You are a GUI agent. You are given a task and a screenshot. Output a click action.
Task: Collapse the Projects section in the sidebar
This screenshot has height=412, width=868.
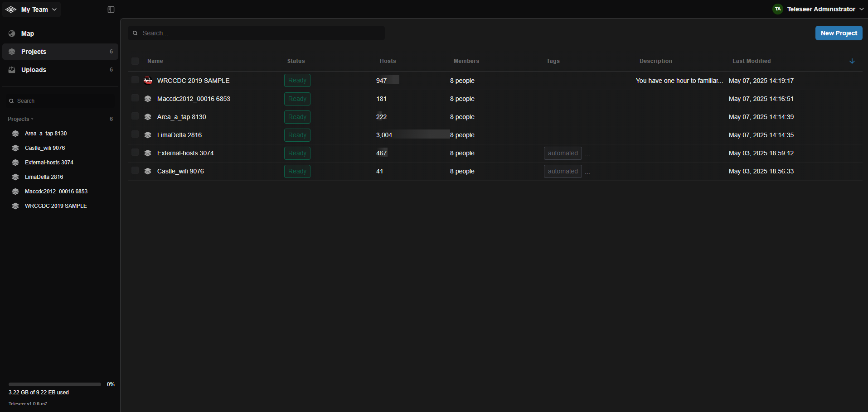[x=20, y=119]
